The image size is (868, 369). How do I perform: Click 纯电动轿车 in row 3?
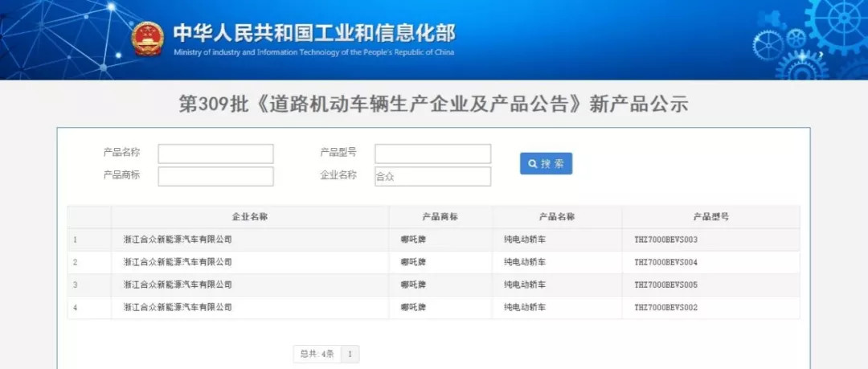[524, 285]
